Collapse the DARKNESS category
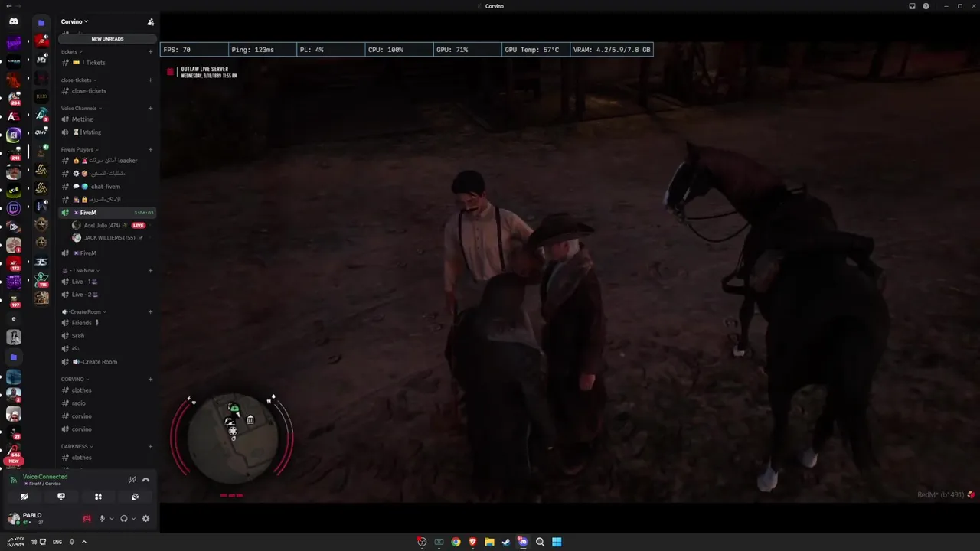This screenshot has width=980, height=551. point(77,446)
